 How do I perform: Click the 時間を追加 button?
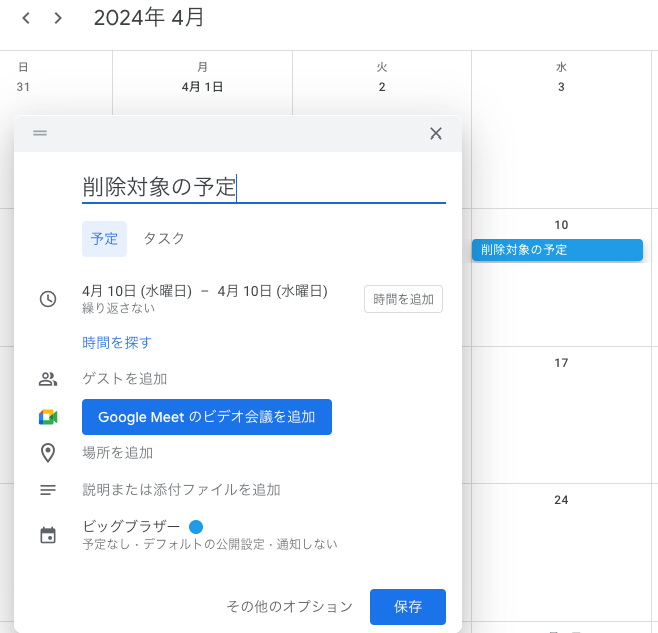tap(403, 299)
